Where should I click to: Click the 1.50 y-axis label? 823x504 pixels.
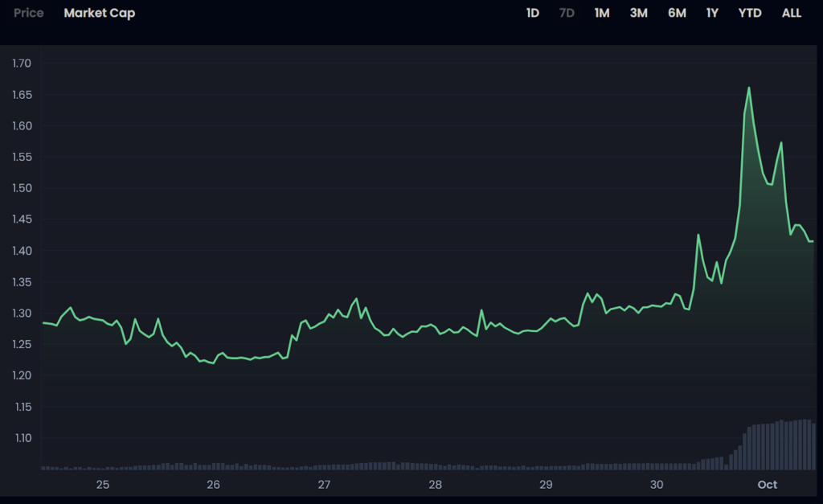[x=22, y=188]
